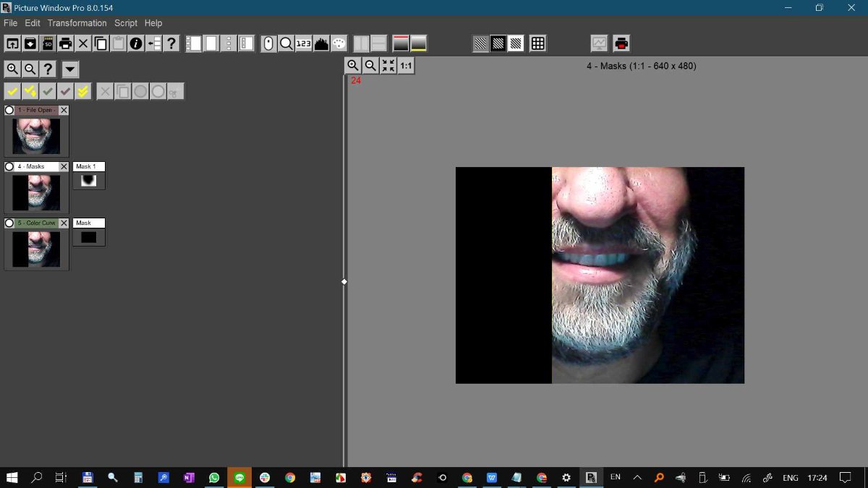Open the Script menu

pos(126,23)
